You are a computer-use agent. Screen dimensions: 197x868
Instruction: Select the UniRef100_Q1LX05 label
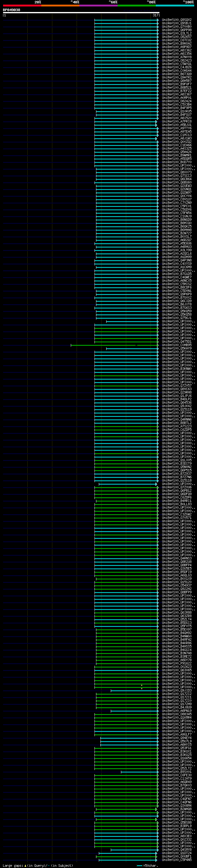click(x=177, y=460)
